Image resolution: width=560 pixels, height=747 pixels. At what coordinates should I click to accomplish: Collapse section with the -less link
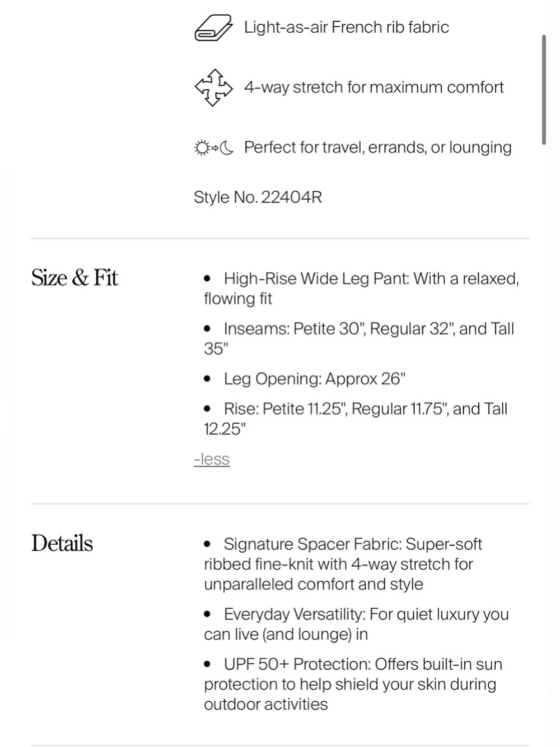click(x=212, y=459)
